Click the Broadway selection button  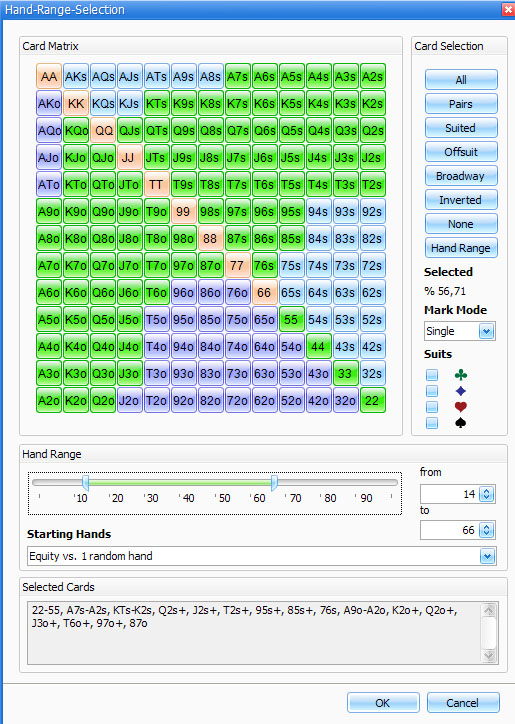pos(461,176)
